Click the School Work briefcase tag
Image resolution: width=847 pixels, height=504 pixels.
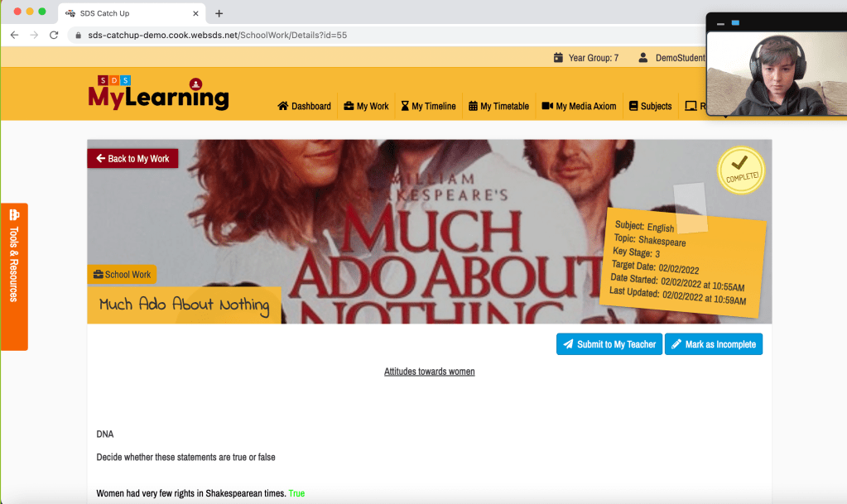tap(122, 275)
